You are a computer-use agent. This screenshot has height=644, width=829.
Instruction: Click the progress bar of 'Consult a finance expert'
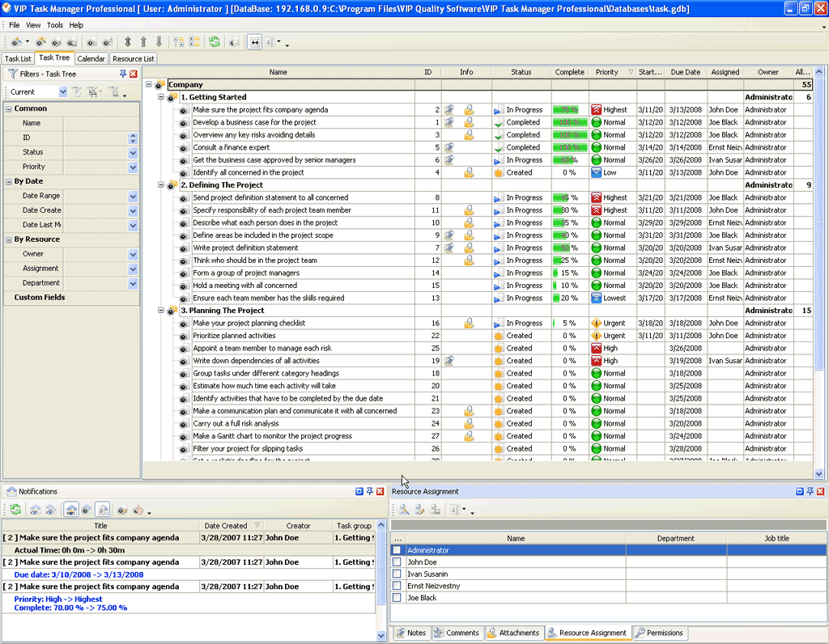point(570,147)
